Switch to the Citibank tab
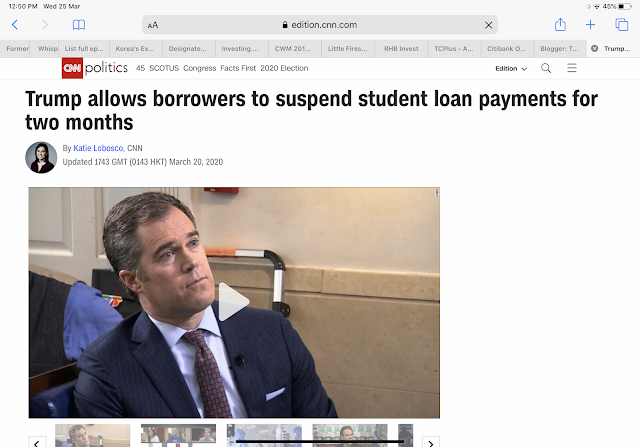The height and width of the screenshot is (447, 640). (x=507, y=49)
